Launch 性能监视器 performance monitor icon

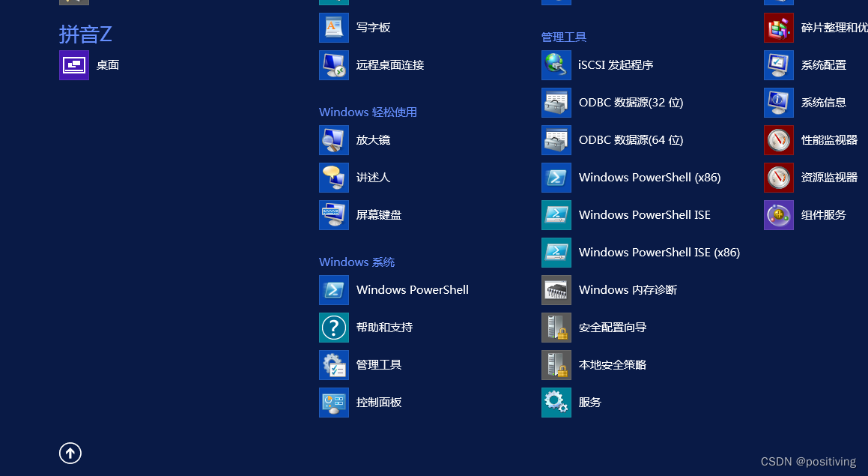(779, 139)
